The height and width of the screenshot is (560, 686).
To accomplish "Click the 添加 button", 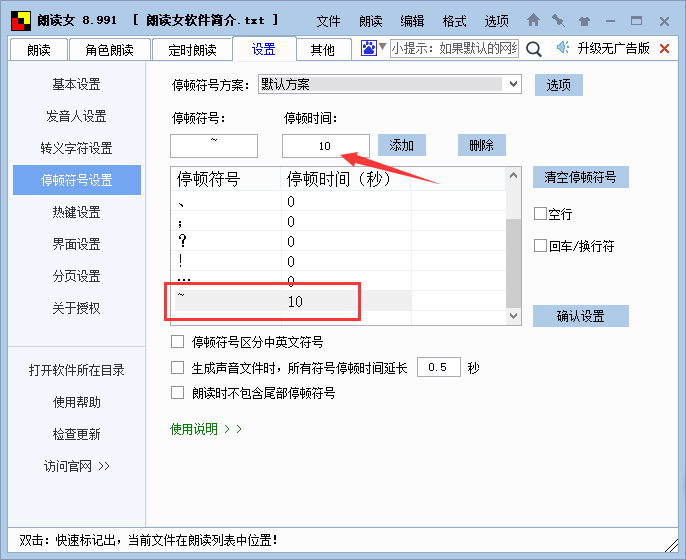I will coord(402,145).
